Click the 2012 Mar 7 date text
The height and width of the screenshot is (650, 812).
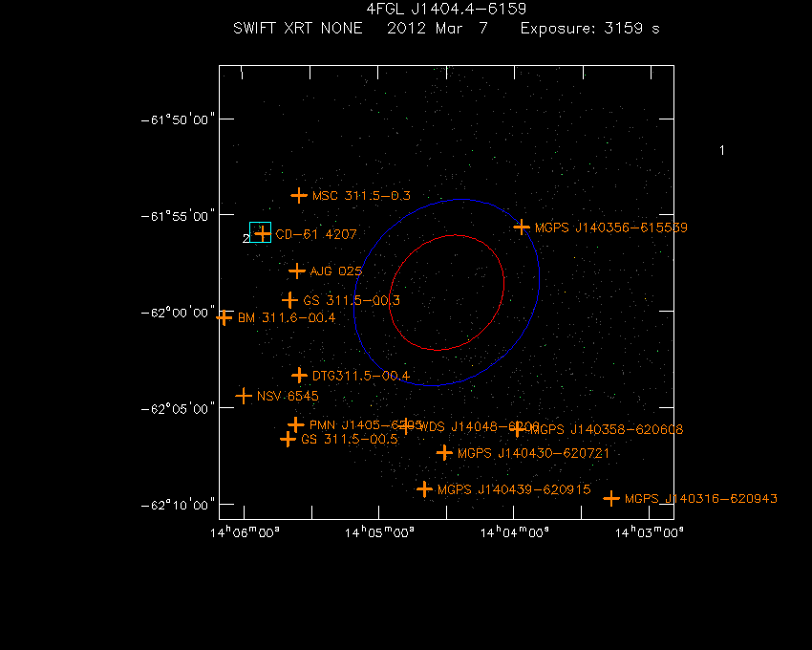click(x=438, y=28)
